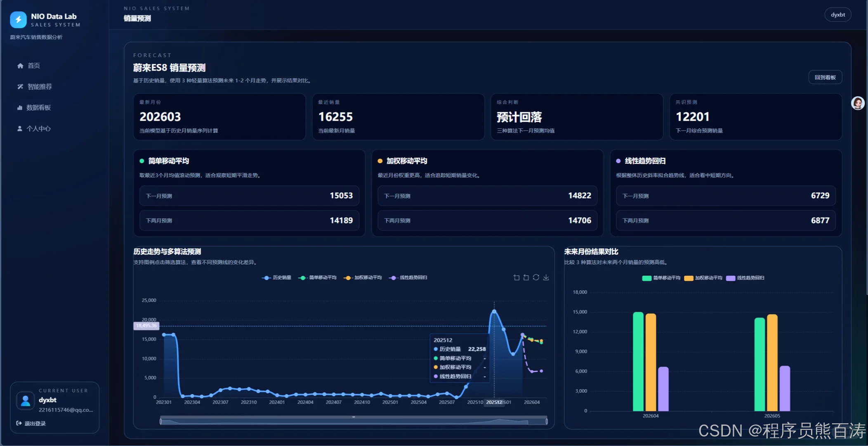Log out with 退出登录
This screenshot has height=446, width=868.
click(x=31, y=423)
